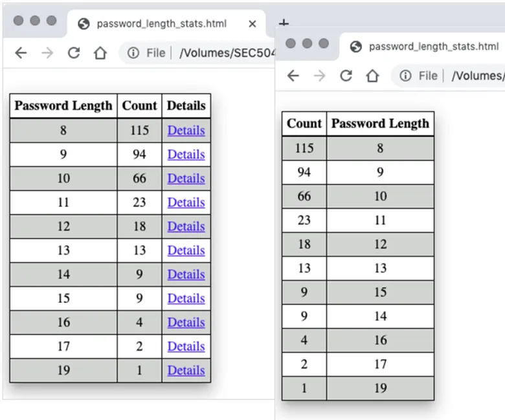Click the Password Length header in left table
This screenshot has width=505, height=420.
point(63,105)
